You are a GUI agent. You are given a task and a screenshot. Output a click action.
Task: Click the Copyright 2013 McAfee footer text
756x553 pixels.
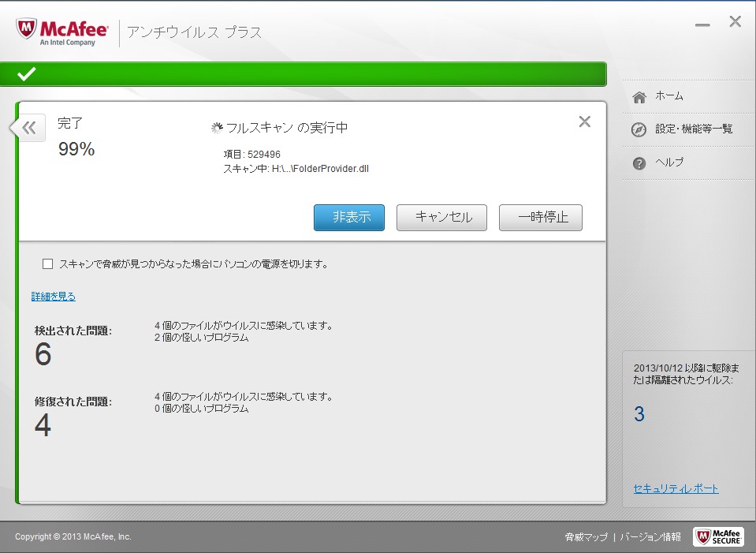point(73,536)
